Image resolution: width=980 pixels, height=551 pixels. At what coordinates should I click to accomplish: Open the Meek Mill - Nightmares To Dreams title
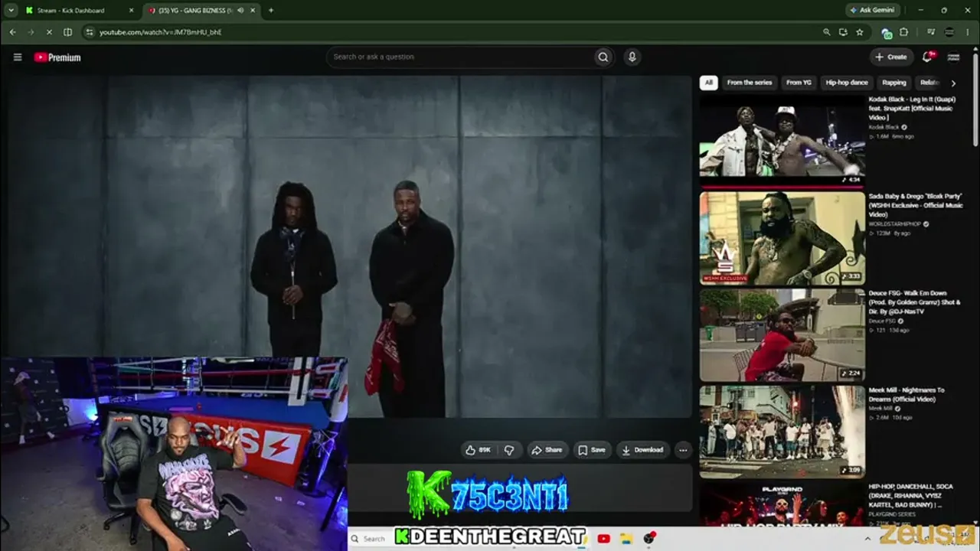tap(906, 395)
